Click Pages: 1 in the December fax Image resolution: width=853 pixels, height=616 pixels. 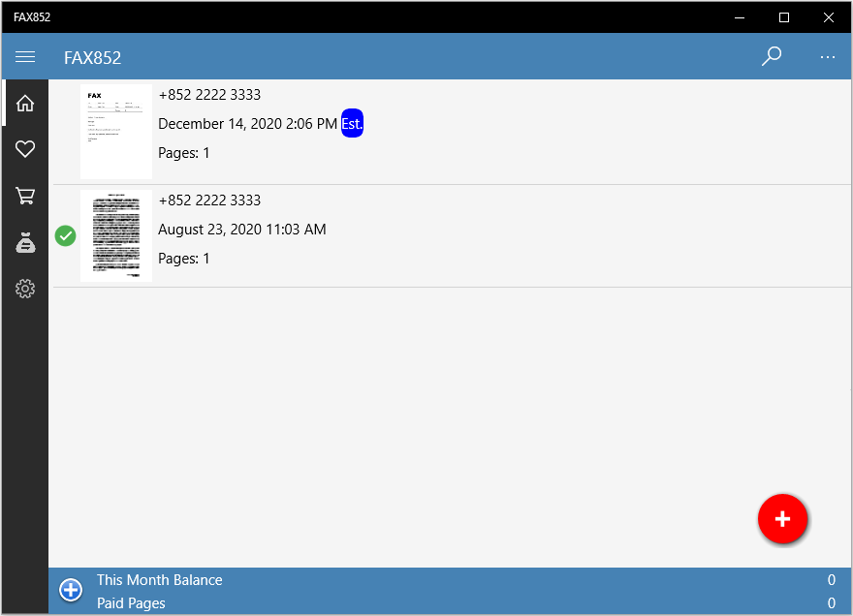[184, 153]
